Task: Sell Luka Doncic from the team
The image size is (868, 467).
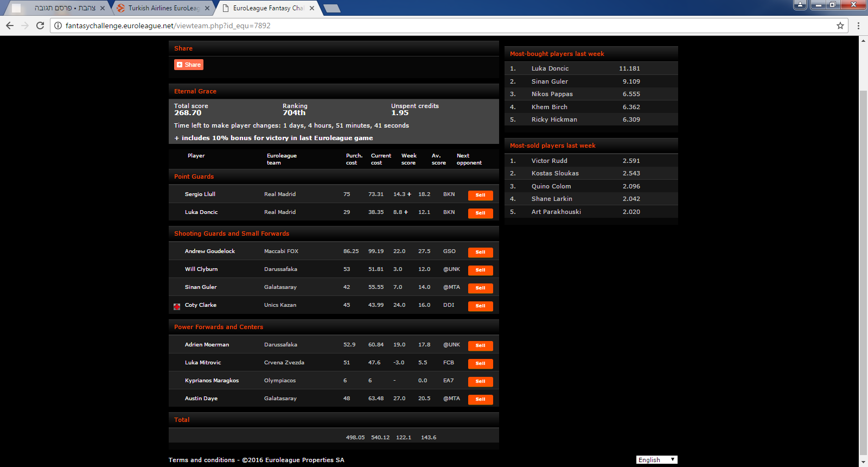Action: 480,213
